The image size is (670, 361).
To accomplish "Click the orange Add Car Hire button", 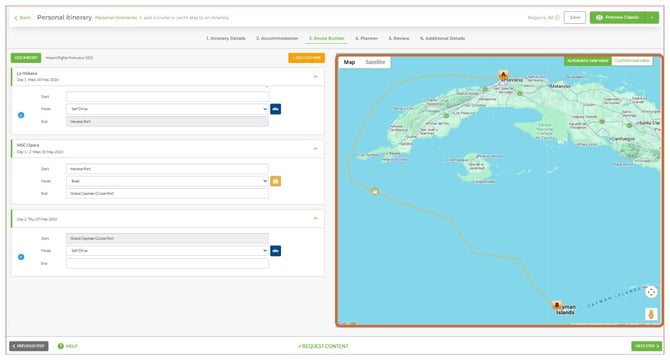I will (x=306, y=58).
